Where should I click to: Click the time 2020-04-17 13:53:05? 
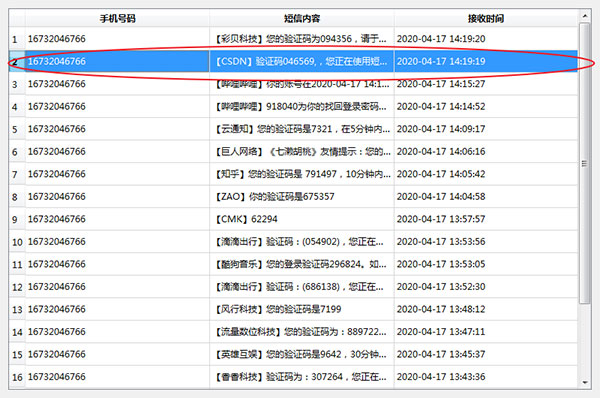441,264
